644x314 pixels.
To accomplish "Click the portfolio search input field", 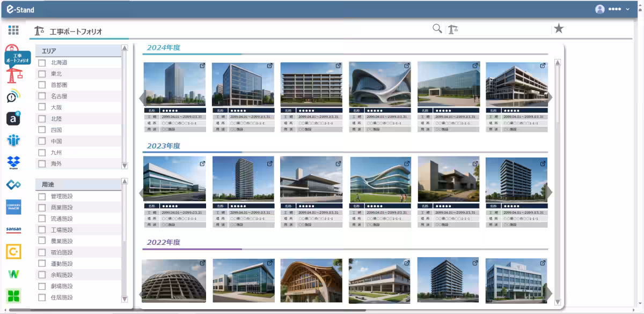I will pos(504,29).
